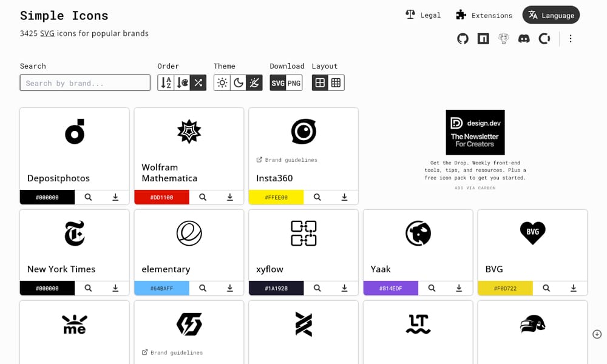Preview the Depositphotos icon with magnifier
The image size is (607, 364).
click(88, 197)
